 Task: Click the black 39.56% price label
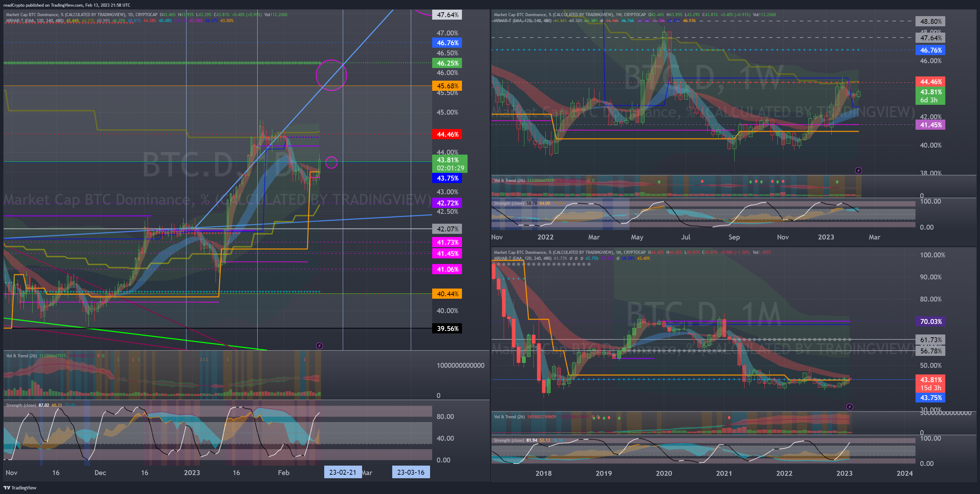tap(447, 328)
